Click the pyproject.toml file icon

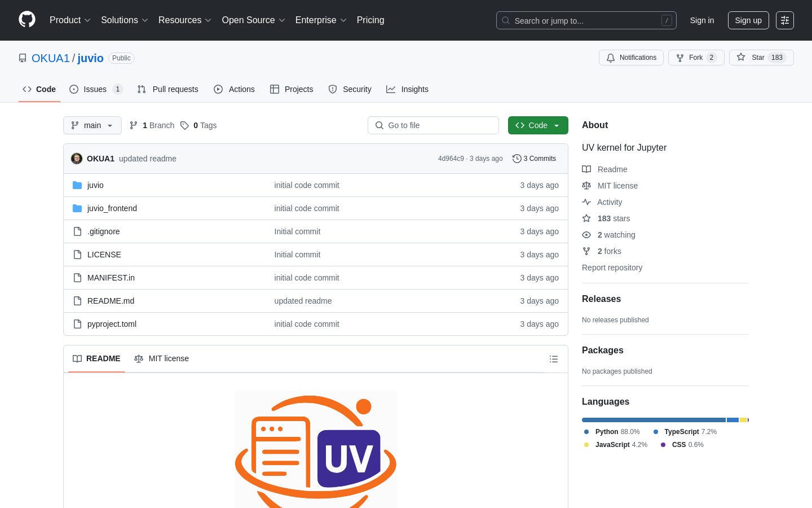[77, 324]
